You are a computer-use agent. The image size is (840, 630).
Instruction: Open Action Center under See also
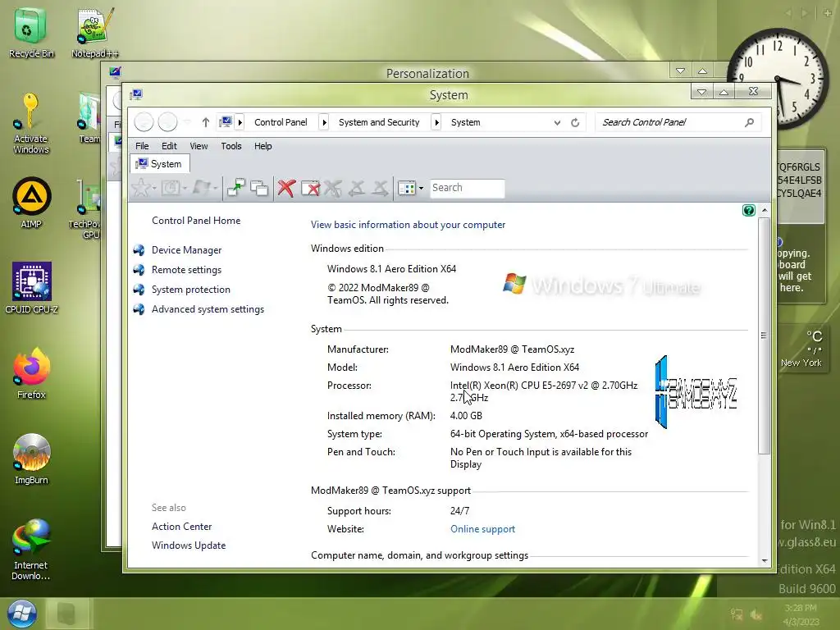pos(181,527)
